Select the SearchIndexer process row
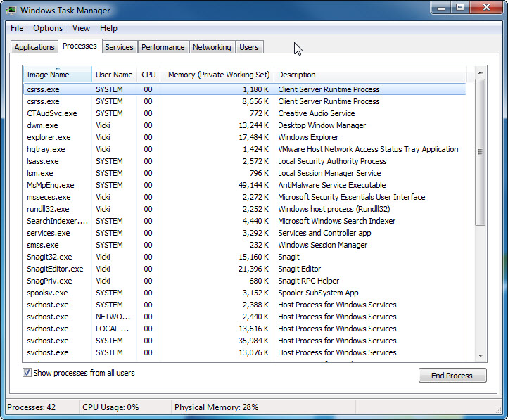 coord(245,221)
